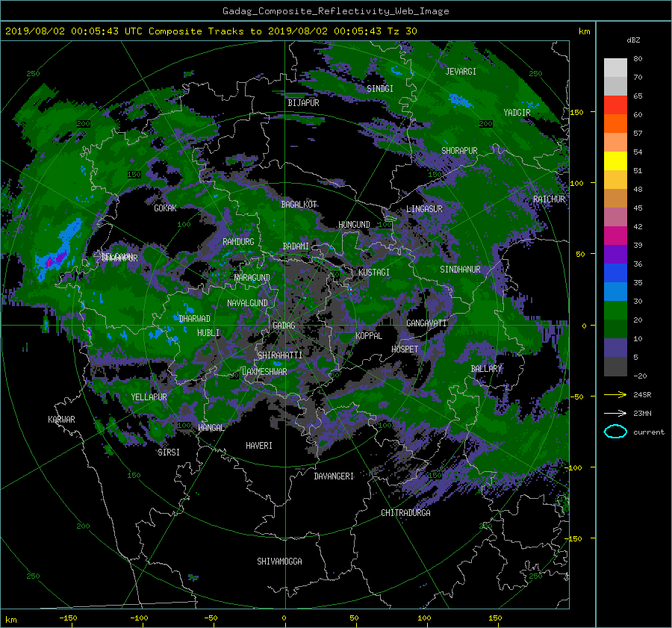Click the NAVALGUND city label
The width and height of the screenshot is (672, 628).
[x=247, y=303]
